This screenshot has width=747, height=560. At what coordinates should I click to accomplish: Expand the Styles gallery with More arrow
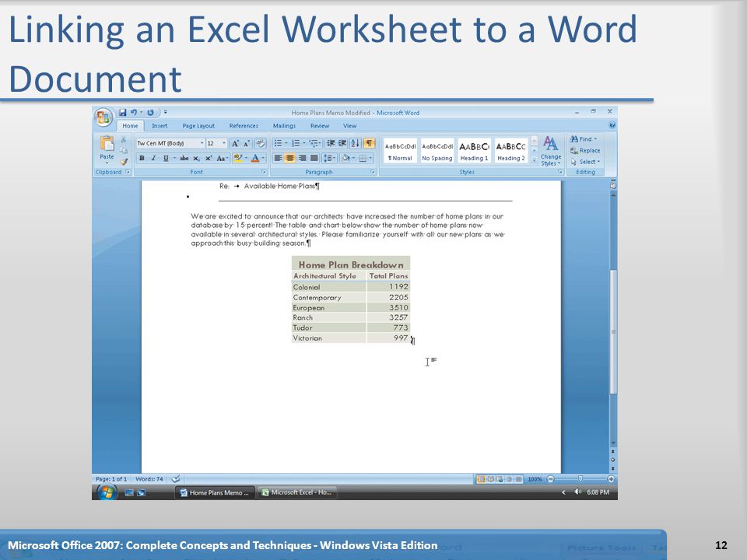click(x=534, y=161)
